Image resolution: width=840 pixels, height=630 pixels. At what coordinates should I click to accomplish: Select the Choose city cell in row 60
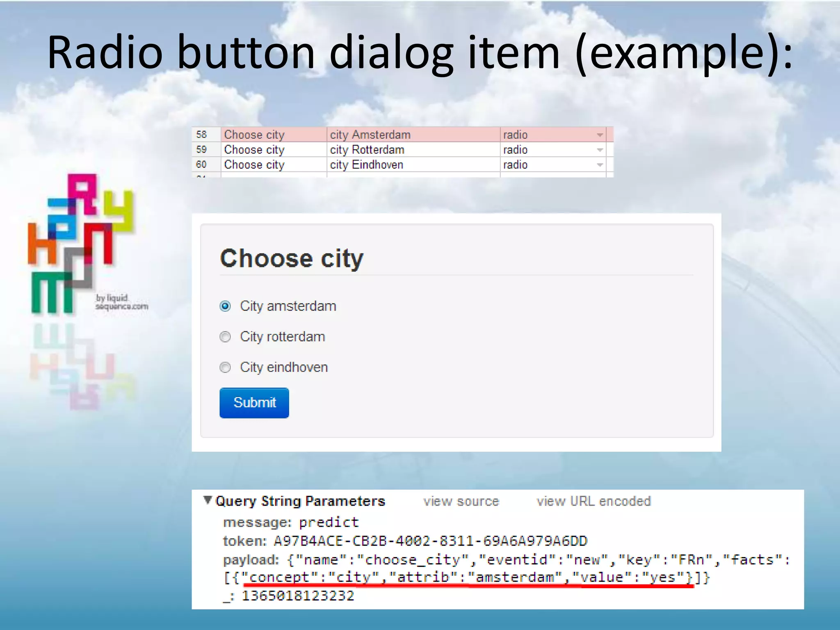click(x=274, y=164)
